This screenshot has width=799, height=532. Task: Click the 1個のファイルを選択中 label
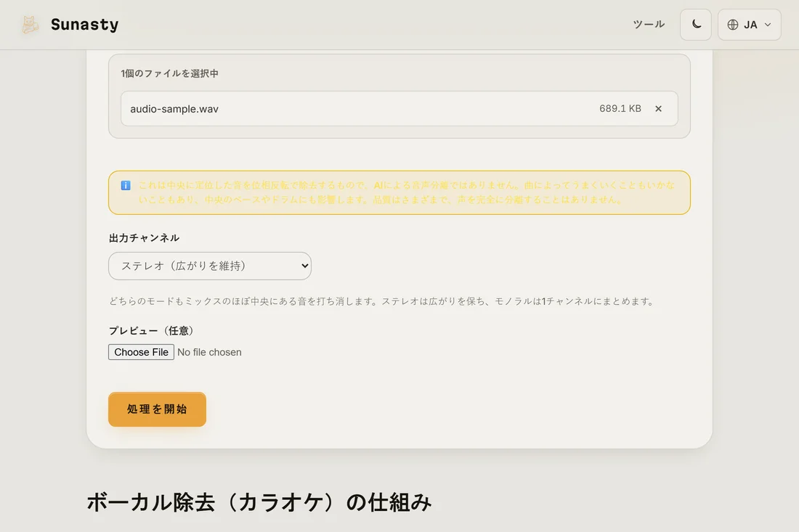click(x=170, y=73)
